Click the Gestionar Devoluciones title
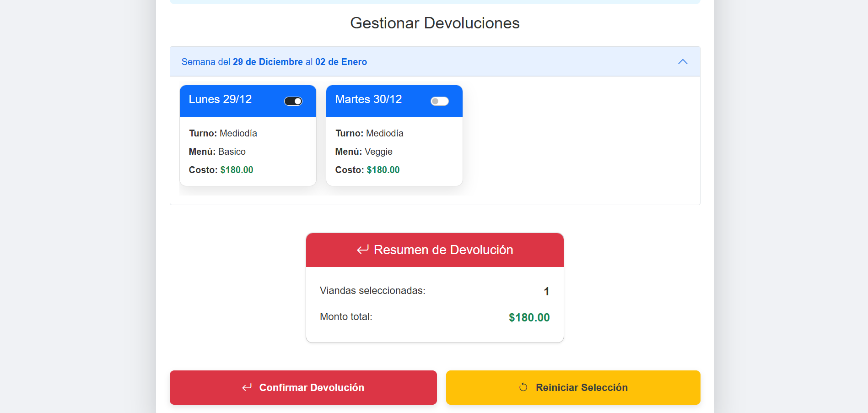The width and height of the screenshot is (868, 413). (x=434, y=22)
